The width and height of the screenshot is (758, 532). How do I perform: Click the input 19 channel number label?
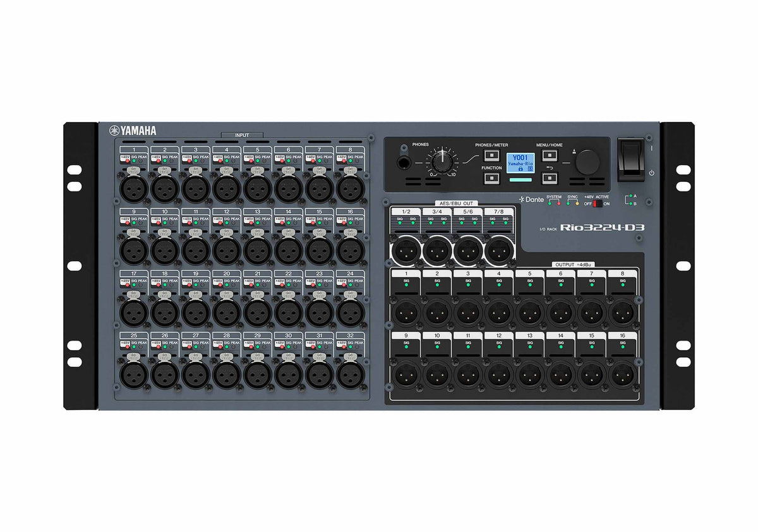[196, 274]
